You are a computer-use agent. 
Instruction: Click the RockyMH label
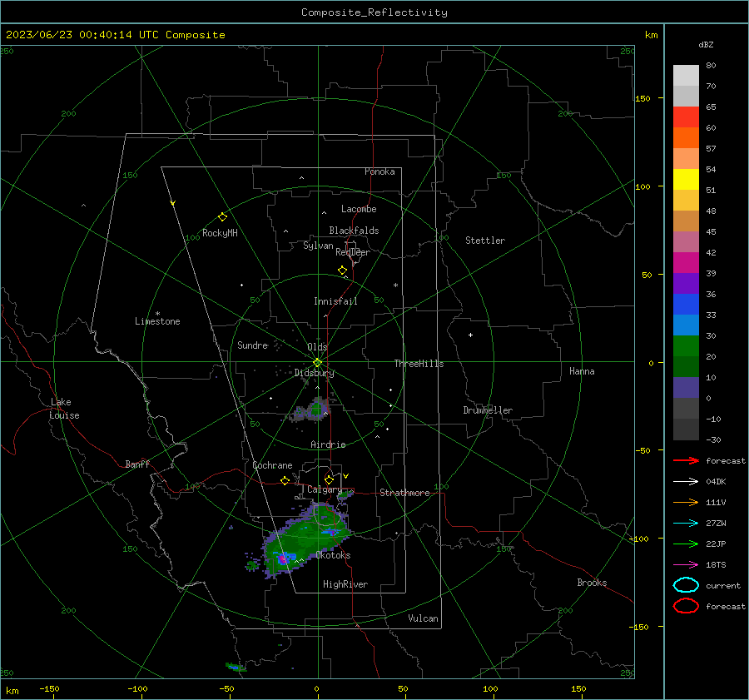pos(220,233)
